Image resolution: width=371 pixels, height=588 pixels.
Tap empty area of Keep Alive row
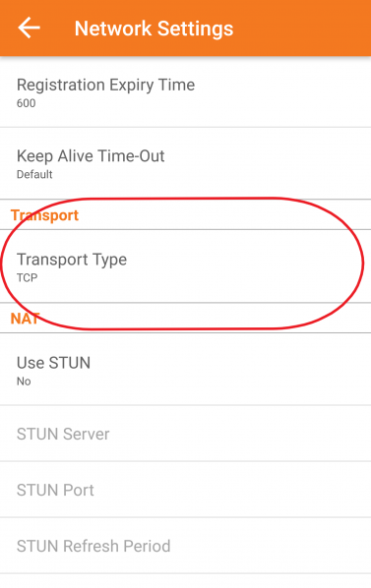tap(270, 163)
